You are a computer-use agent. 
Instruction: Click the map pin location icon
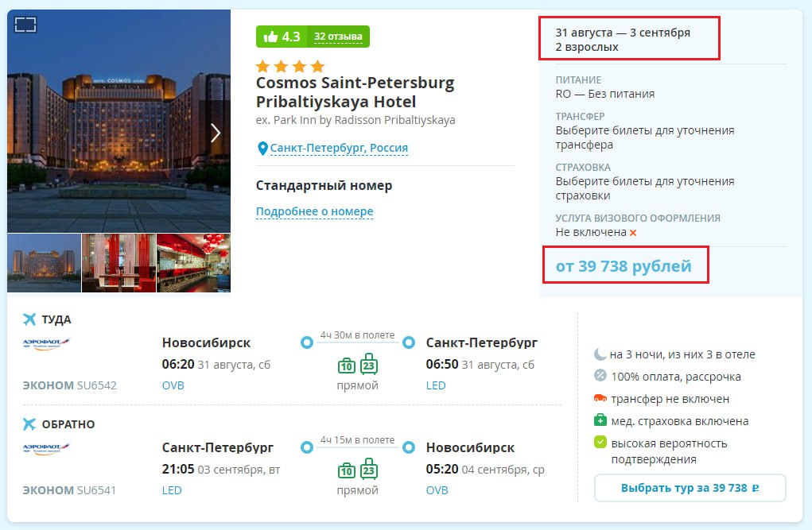(x=262, y=149)
